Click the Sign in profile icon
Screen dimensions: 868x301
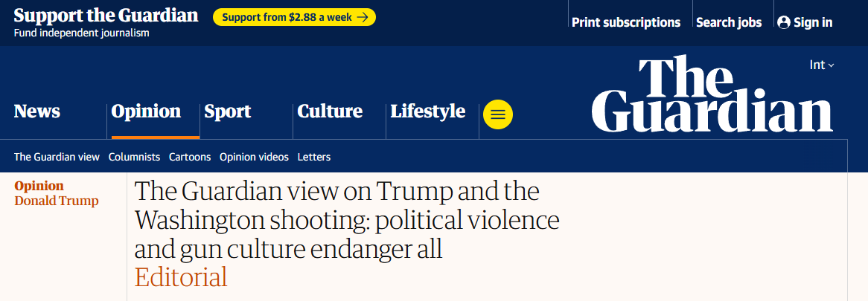[783, 22]
